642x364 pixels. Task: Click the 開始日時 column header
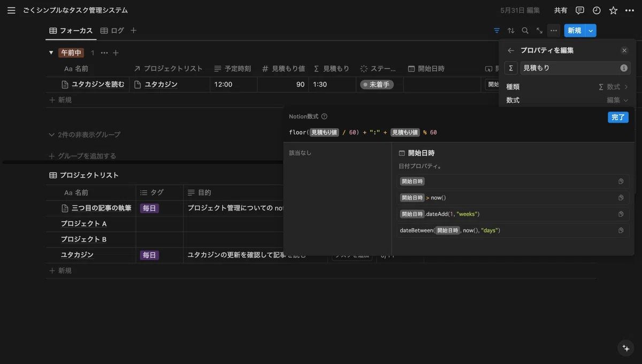[426, 68]
